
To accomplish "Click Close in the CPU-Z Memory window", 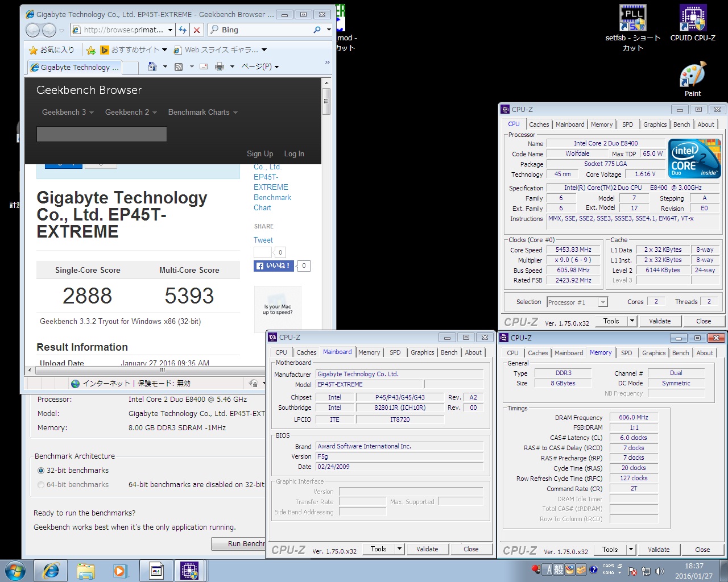I will [702, 550].
